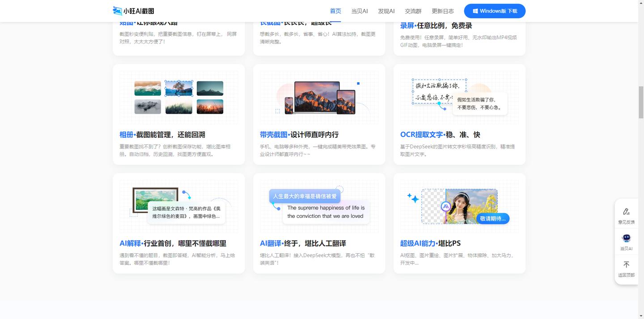Viewport: 644px width, 319px height.
Task: Open the 意见反馈 feedback pencil icon
Action: click(x=626, y=211)
